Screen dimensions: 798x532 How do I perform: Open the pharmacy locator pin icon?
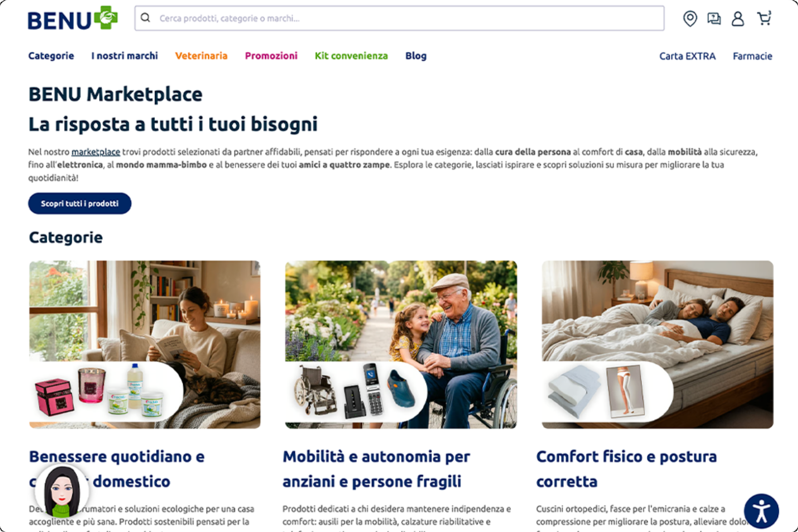(690, 19)
